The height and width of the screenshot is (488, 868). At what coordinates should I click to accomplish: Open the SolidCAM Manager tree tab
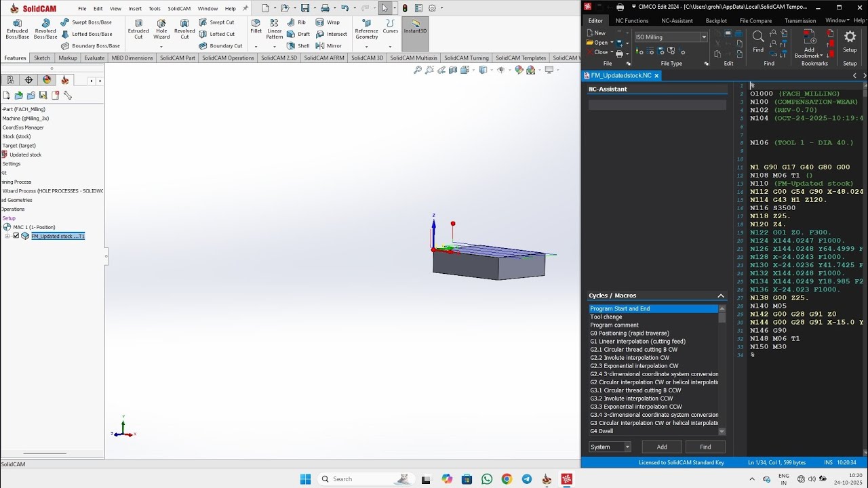tap(65, 80)
